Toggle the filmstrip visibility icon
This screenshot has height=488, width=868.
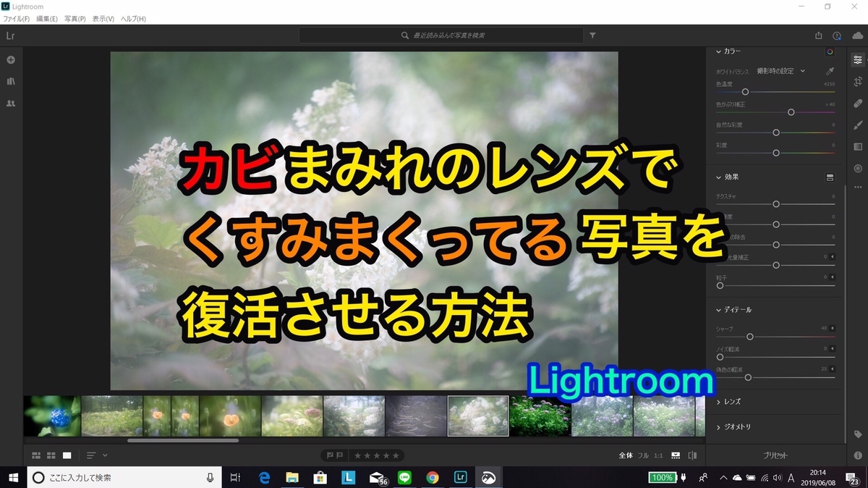coord(676,455)
